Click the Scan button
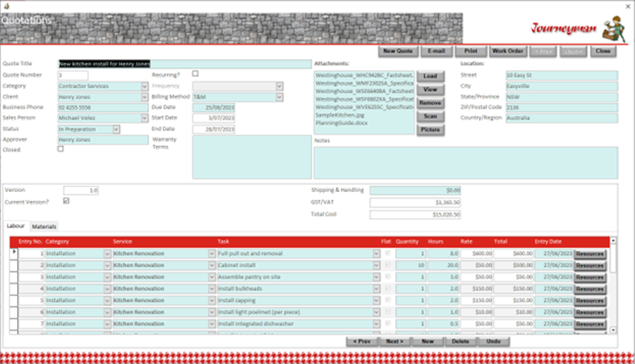Viewport: 635px width, 364px height. 430,116
